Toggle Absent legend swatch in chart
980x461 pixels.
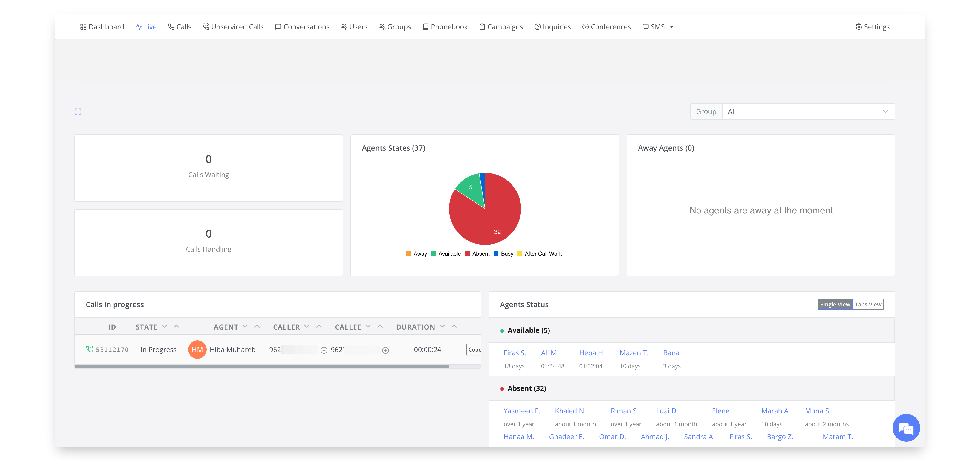pos(467,254)
